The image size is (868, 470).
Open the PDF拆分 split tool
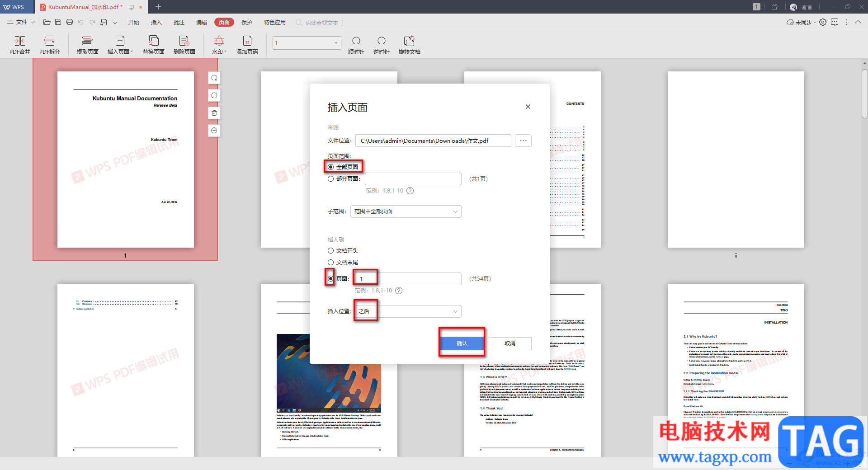50,45
